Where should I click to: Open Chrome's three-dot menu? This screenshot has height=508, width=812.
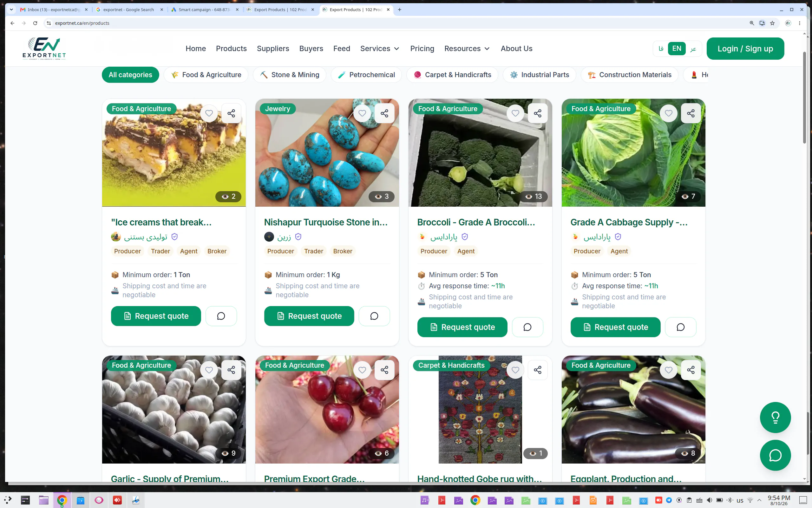[x=800, y=23]
